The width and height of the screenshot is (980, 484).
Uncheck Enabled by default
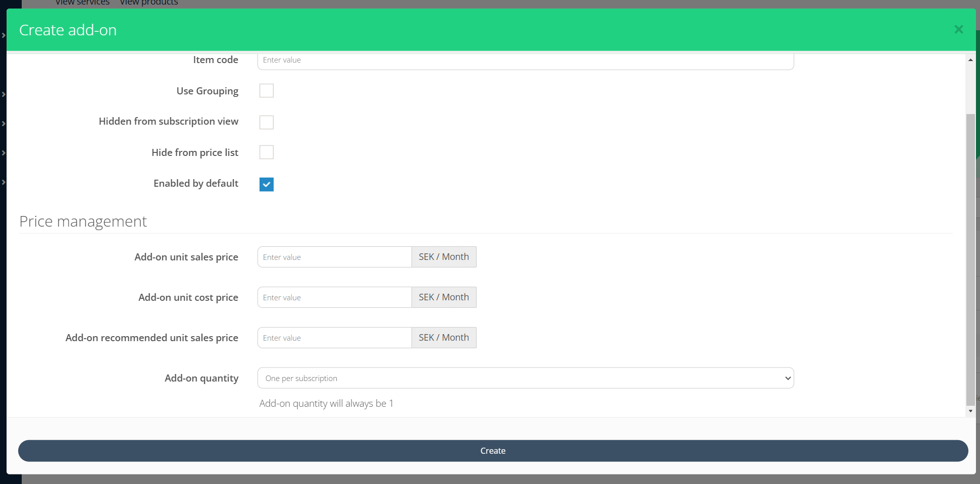[x=267, y=184]
